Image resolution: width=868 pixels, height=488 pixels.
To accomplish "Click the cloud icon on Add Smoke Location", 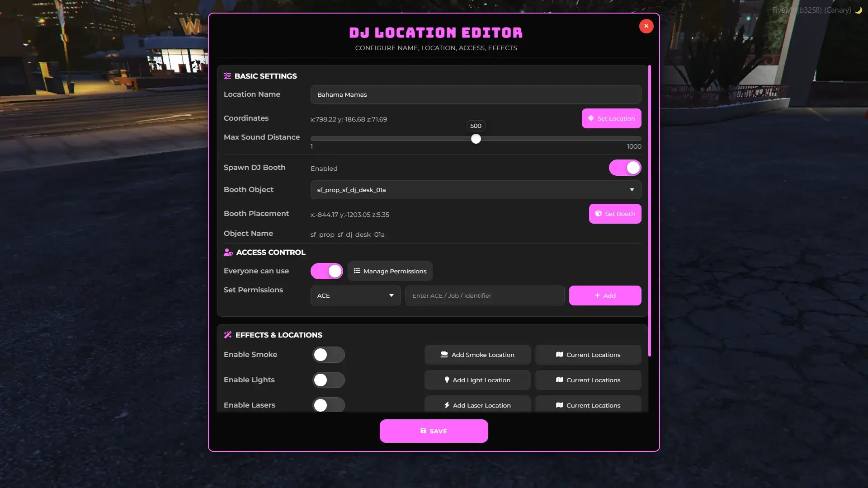I will tap(444, 355).
